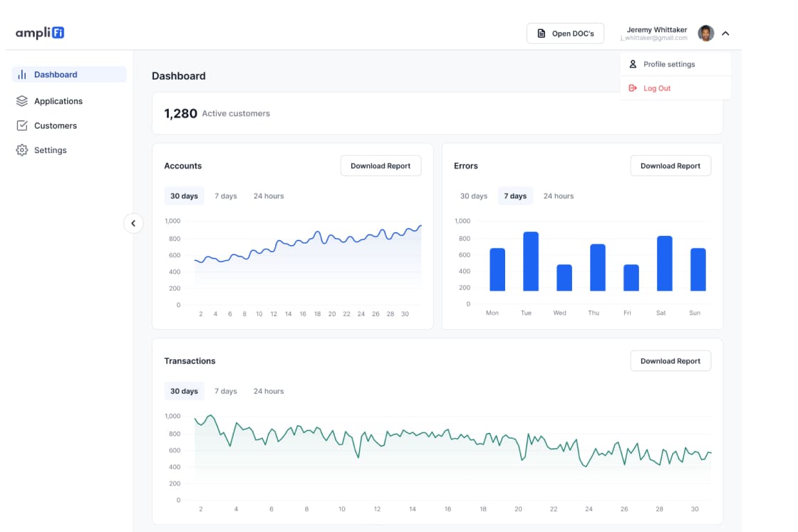Image resolution: width=798 pixels, height=532 pixels.
Task: Open the Dashboard sidebar item
Action: pyautogui.click(x=69, y=74)
